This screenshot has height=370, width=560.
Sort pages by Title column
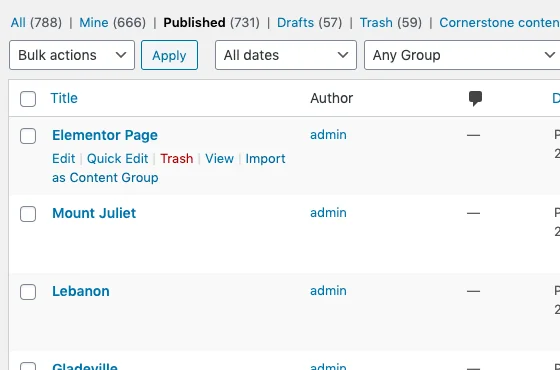coord(64,98)
